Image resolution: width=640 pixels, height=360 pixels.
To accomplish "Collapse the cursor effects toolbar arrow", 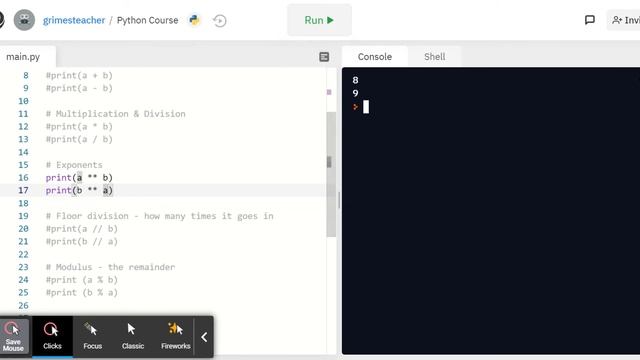I will [x=204, y=337].
